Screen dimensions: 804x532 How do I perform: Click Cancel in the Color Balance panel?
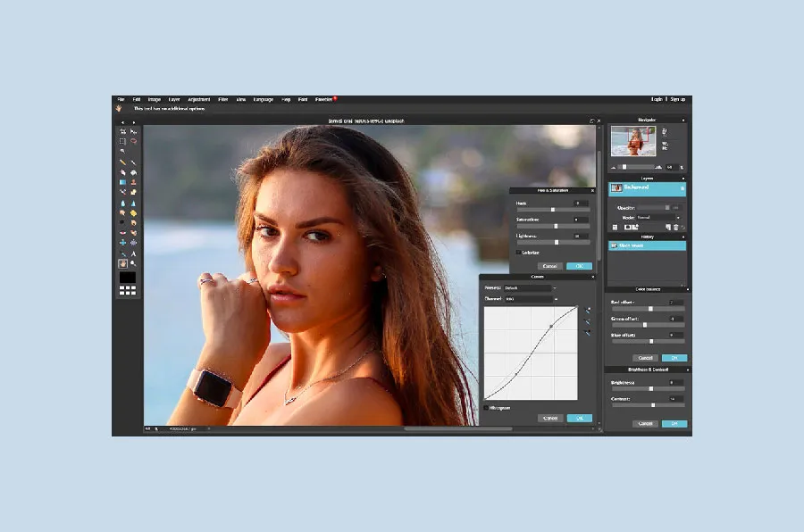coord(646,358)
